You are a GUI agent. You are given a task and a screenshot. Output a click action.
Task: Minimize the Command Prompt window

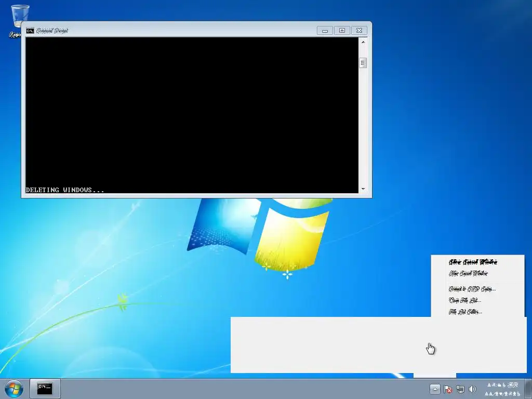(325, 31)
